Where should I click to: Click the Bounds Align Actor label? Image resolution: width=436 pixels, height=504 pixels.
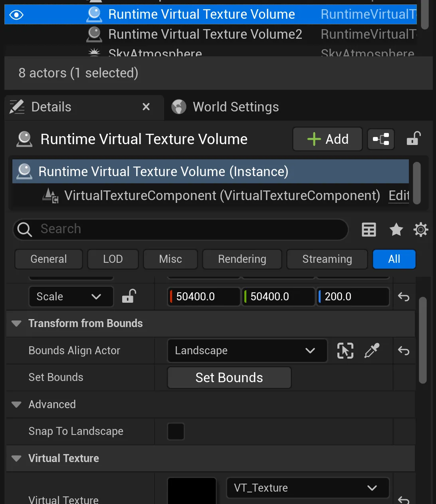74,351
